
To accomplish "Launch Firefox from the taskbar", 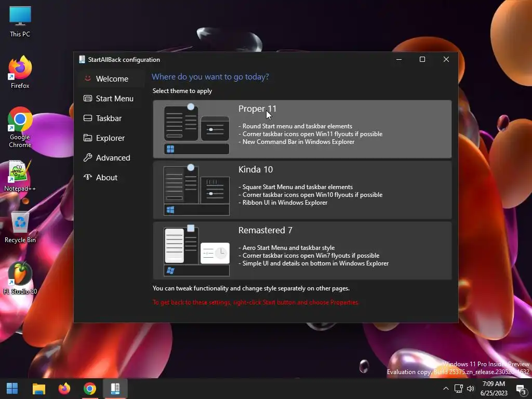I will coord(64,389).
